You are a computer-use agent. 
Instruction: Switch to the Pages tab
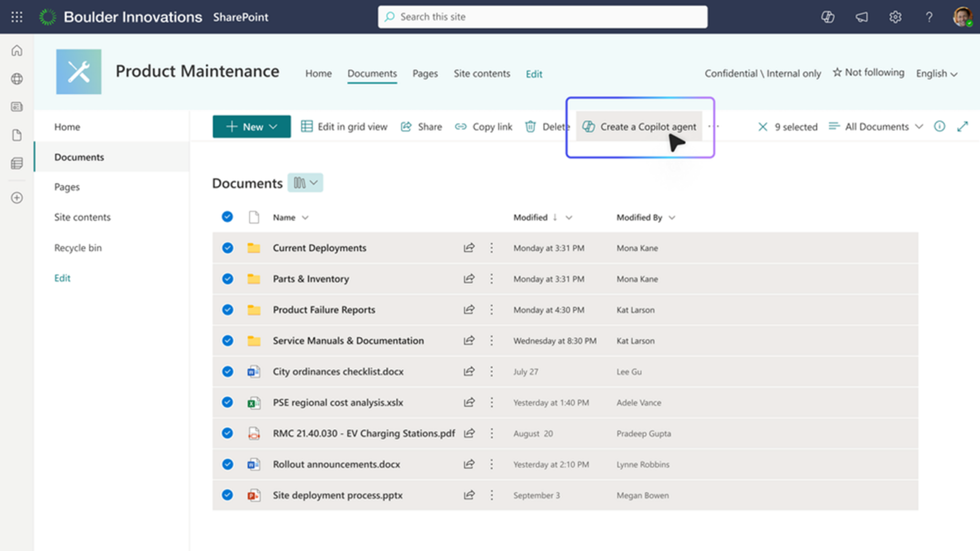424,74
